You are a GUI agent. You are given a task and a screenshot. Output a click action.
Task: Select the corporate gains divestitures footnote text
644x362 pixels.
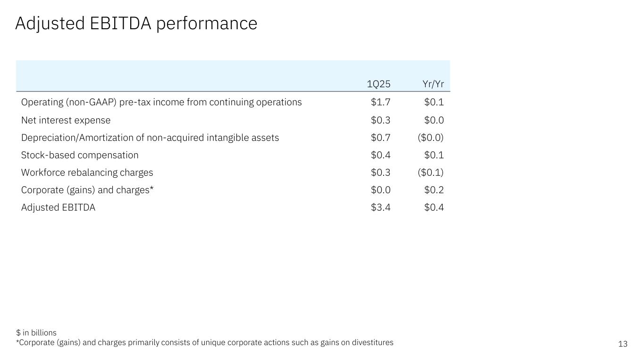[x=205, y=343]
